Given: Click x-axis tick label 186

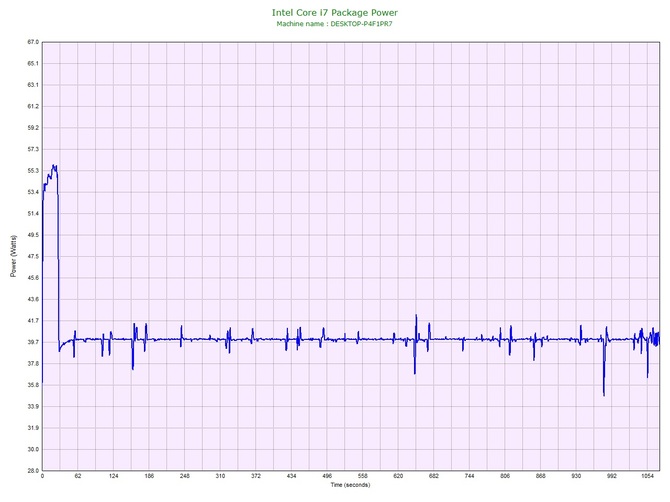Looking at the screenshot, I should tap(149, 476).
